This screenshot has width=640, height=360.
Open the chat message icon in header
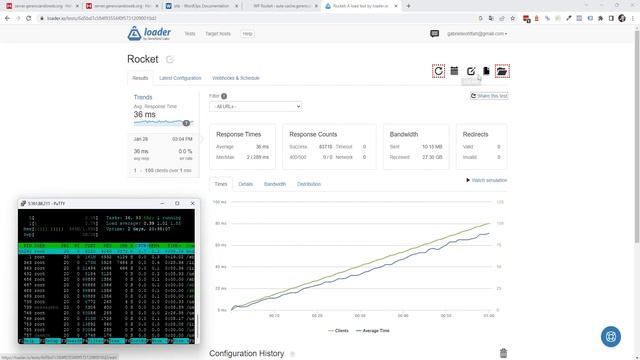[434, 33]
